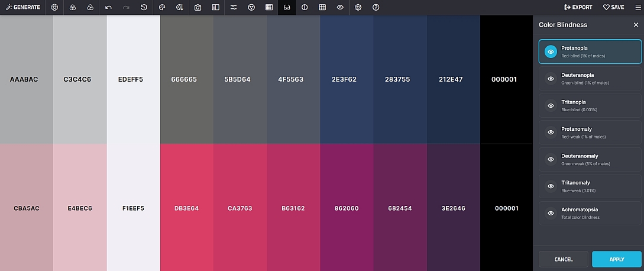Click the F1EEF5 hex code

point(134,208)
